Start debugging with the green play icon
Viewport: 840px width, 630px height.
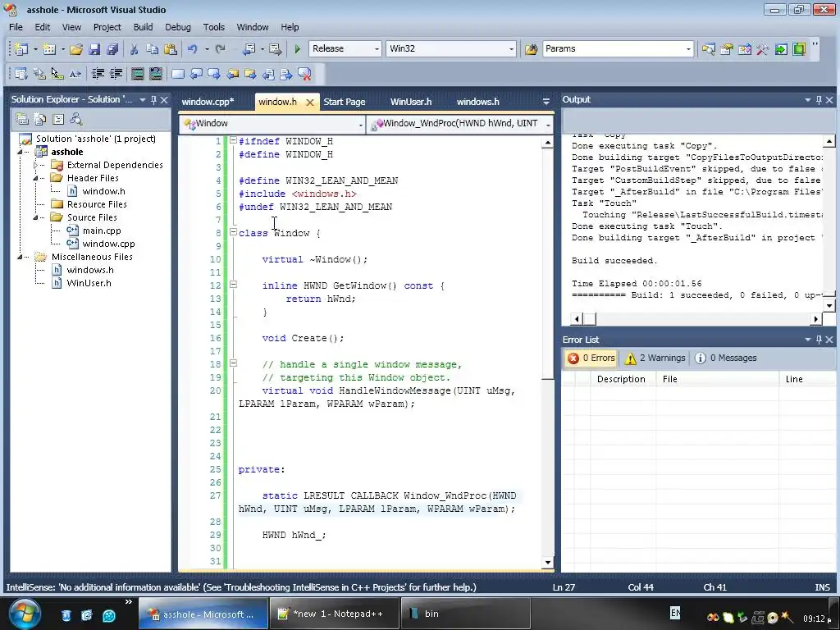tap(297, 48)
